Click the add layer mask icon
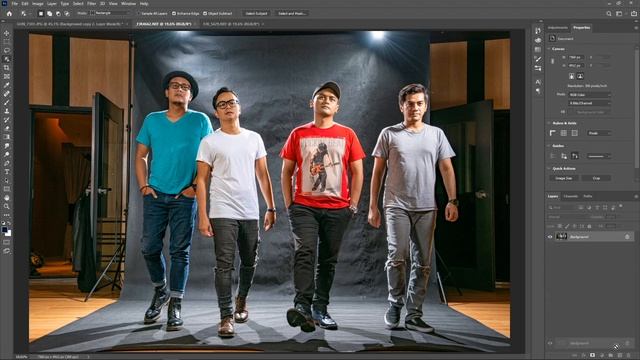640x360 pixels. coord(592,356)
